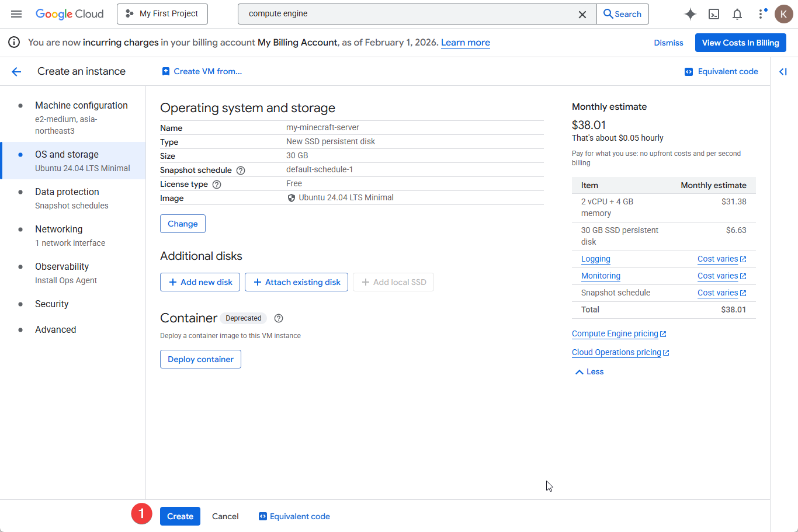This screenshot has height=532, width=798.
Task: Click Attach existing disk
Action: click(x=297, y=282)
